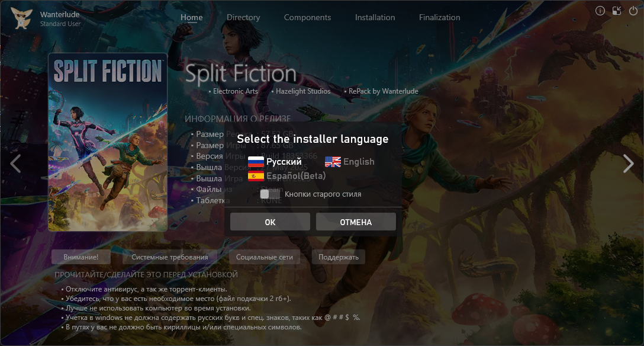Switch to the Components tab

pyautogui.click(x=307, y=17)
